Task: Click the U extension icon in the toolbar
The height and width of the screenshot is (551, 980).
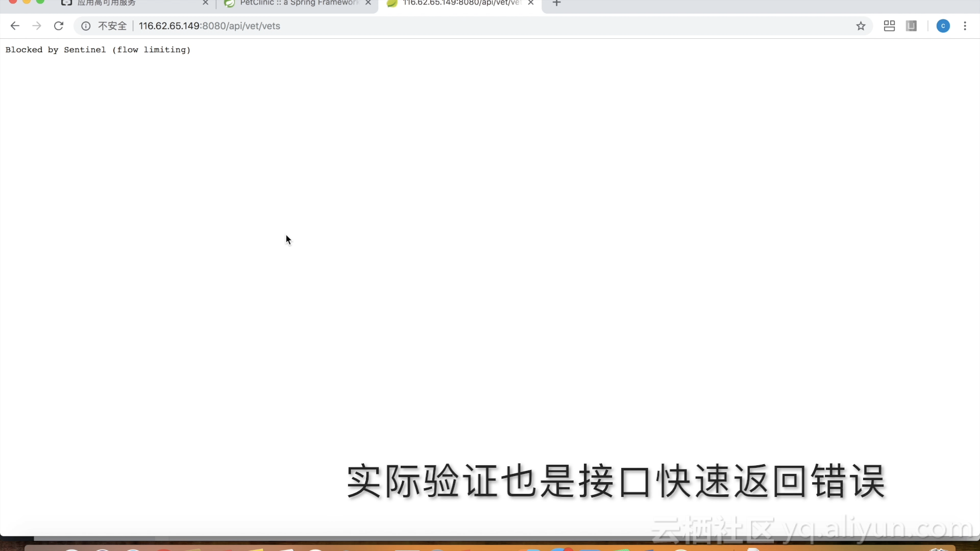Action: pyautogui.click(x=912, y=26)
